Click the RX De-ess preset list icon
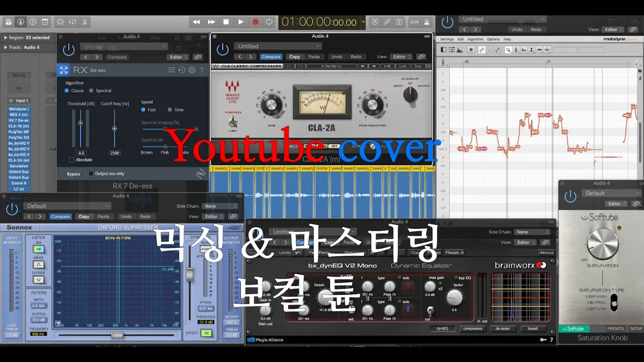Image resolution: width=644 pixels, height=362 pixels. tap(172, 70)
